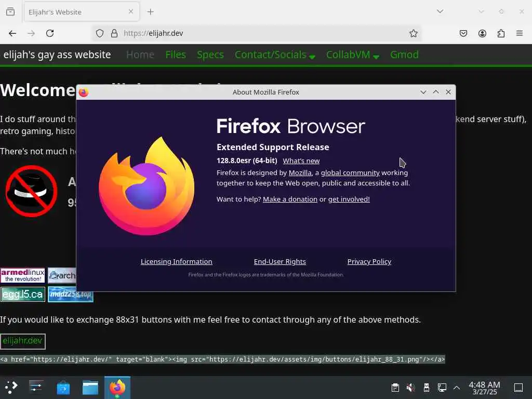This screenshot has width=532, height=399.
Task: Open Licensing Information link
Action: coord(177,262)
